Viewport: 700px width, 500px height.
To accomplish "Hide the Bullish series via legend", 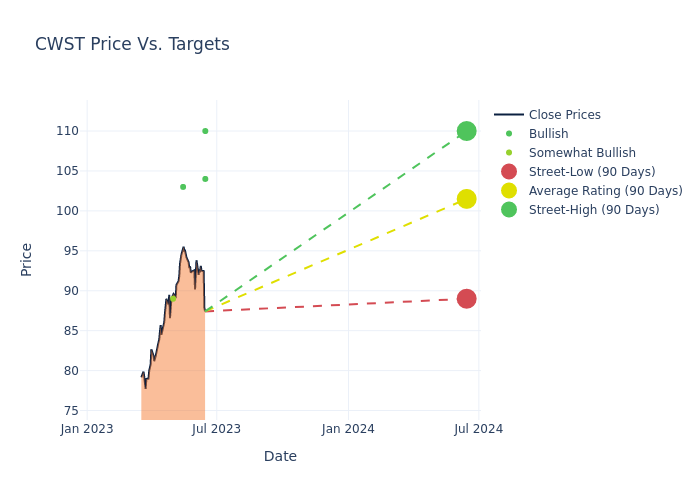I will (548, 134).
